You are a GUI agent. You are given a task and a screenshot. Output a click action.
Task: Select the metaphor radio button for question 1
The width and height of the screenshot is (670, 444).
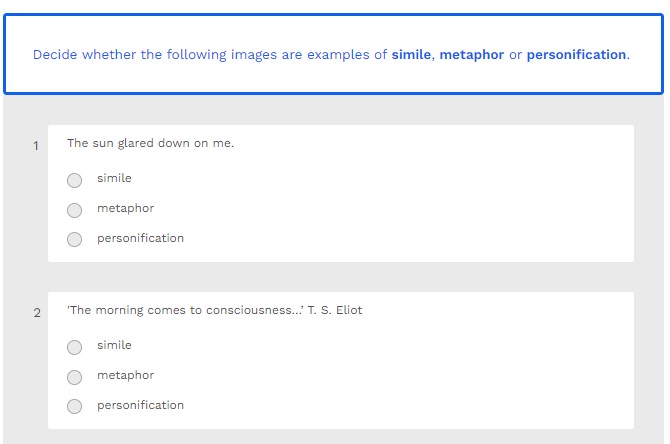(x=75, y=210)
